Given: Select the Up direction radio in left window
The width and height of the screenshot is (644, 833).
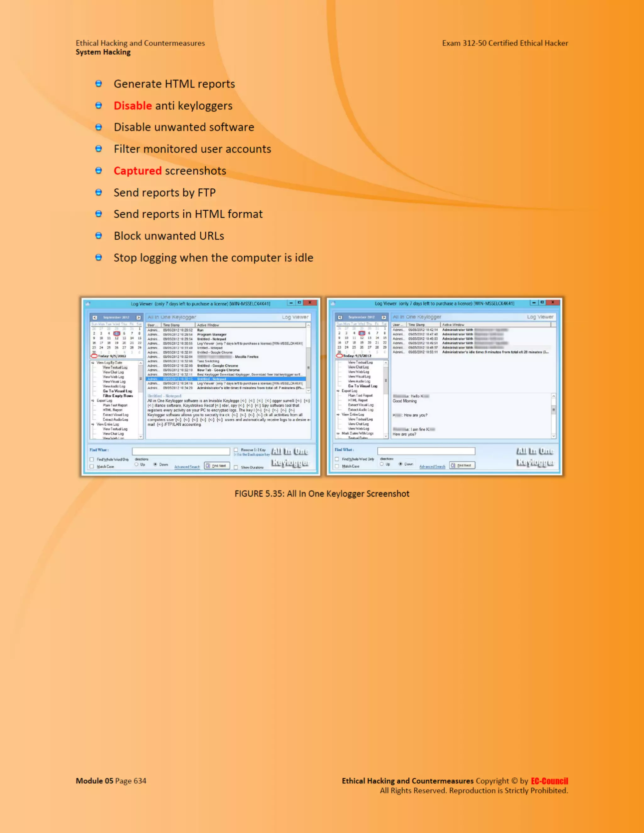Looking at the screenshot, I should [136, 465].
